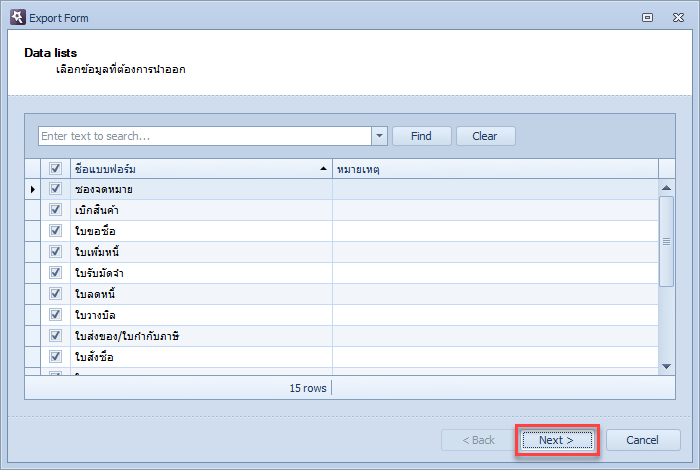Image resolution: width=700 pixels, height=470 pixels.
Task: Click the Next > button
Action: (557, 440)
